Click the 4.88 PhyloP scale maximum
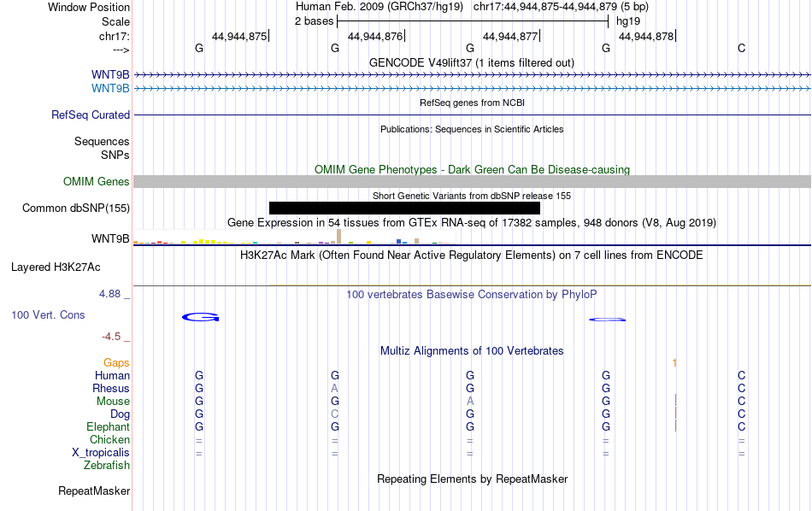 click(x=109, y=294)
